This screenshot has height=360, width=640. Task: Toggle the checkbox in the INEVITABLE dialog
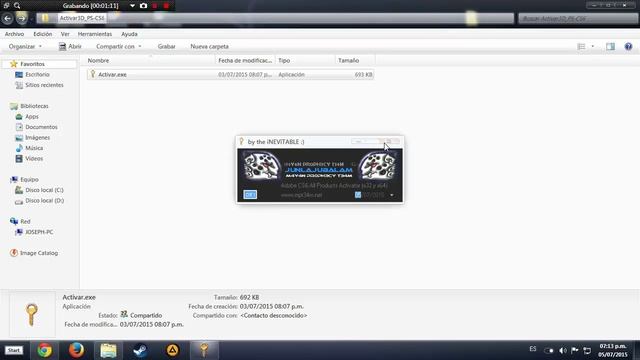coord(358,195)
